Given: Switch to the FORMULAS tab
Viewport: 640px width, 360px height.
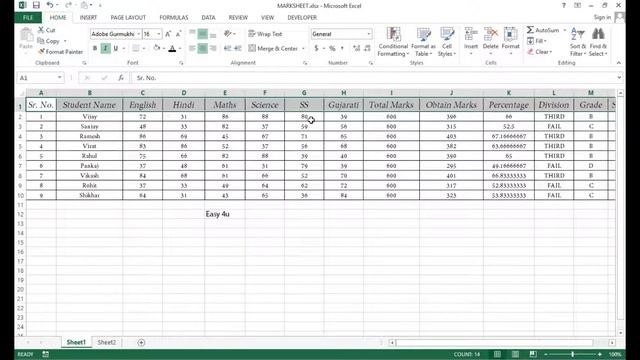Looking at the screenshot, I should pyautogui.click(x=174, y=18).
